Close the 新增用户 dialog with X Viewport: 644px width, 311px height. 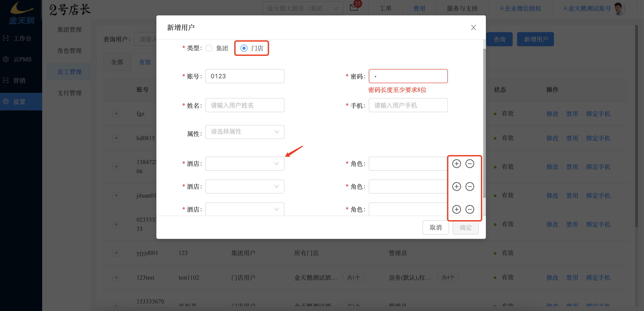pos(473,27)
